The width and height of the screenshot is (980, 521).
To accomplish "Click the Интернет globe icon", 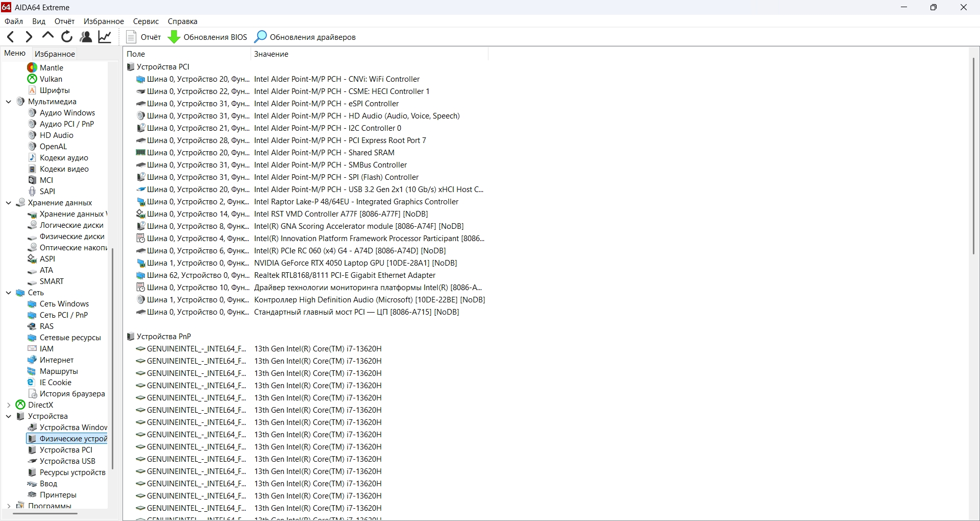I will (32, 360).
